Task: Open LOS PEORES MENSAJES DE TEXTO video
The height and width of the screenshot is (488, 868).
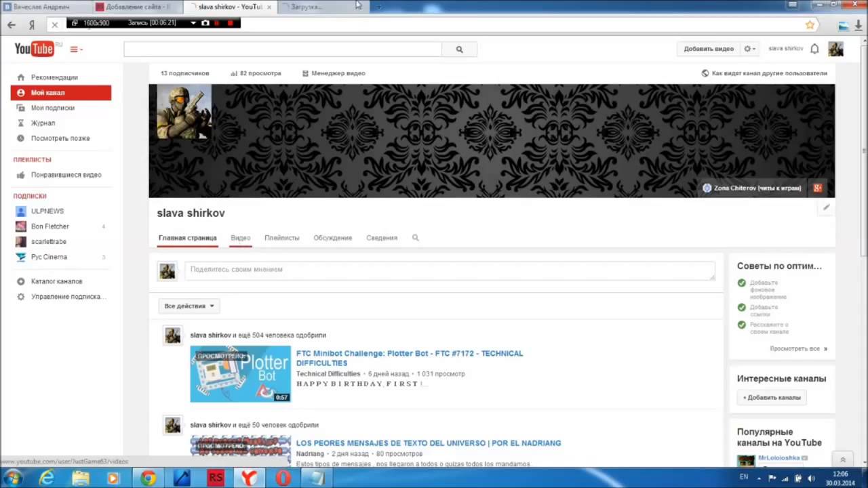Action: pyautogui.click(x=429, y=443)
